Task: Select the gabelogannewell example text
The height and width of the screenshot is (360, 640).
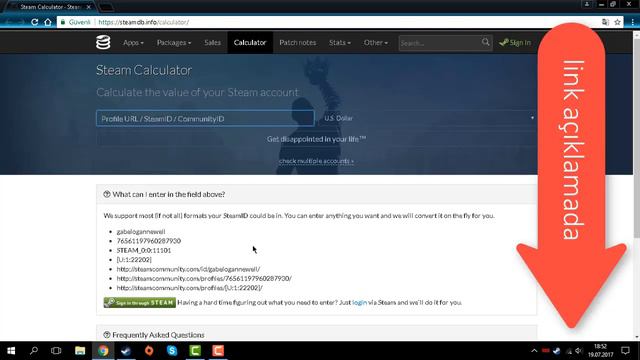Action: [x=141, y=231]
